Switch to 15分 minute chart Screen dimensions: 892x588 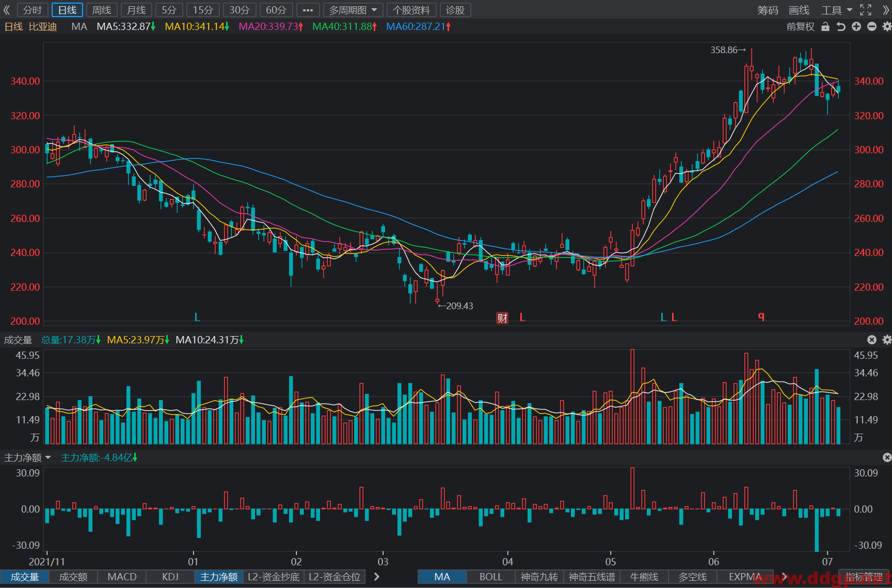pos(203,10)
